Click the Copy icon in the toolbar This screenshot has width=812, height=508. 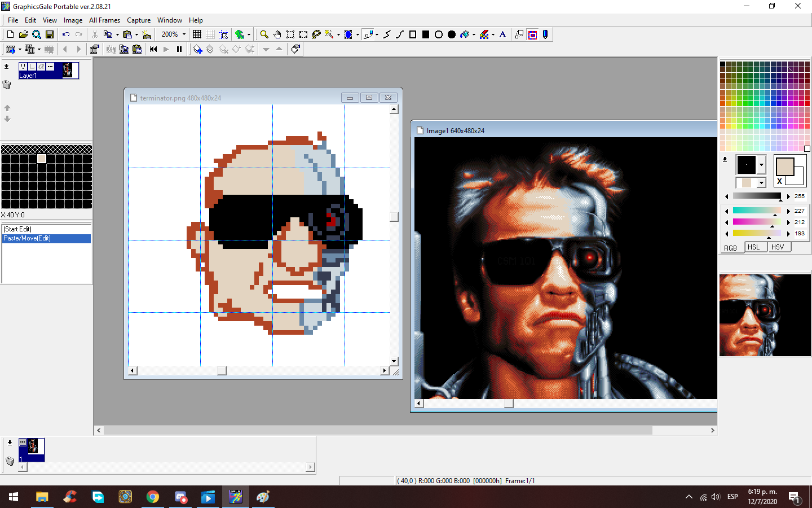click(108, 34)
